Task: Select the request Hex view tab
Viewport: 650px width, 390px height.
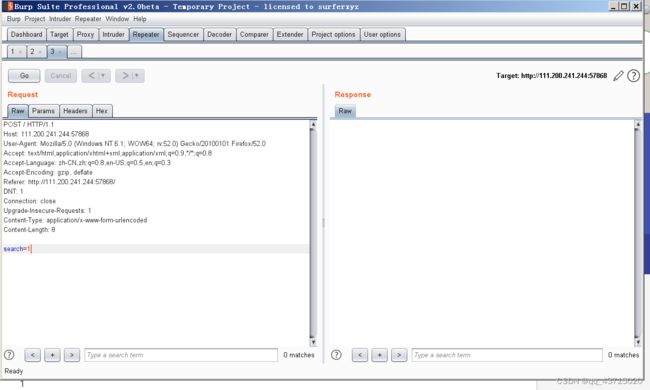Action: click(x=102, y=111)
